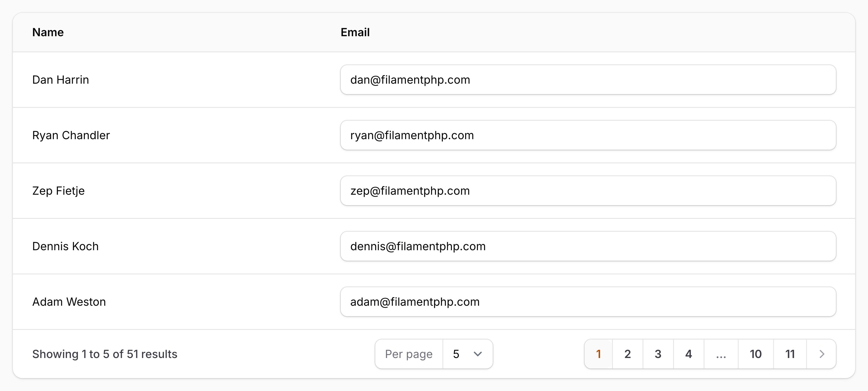Open page 10 of results
The width and height of the screenshot is (868, 391).
click(756, 354)
